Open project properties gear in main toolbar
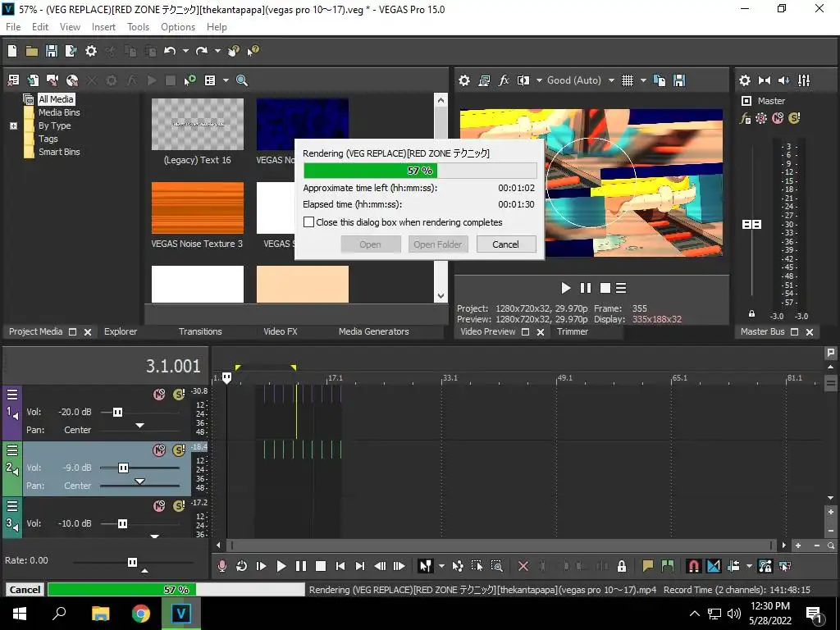840x630 pixels. tap(91, 51)
